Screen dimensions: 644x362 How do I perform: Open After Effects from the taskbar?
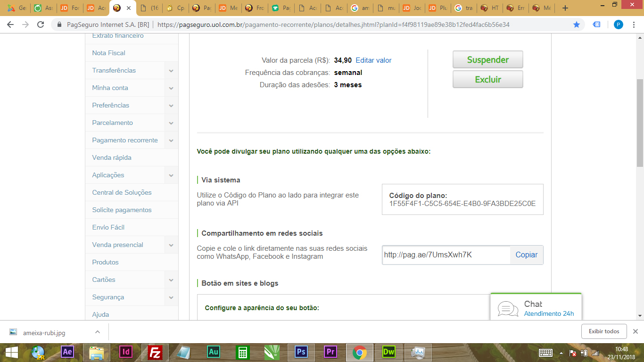pyautogui.click(x=67, y=352)
